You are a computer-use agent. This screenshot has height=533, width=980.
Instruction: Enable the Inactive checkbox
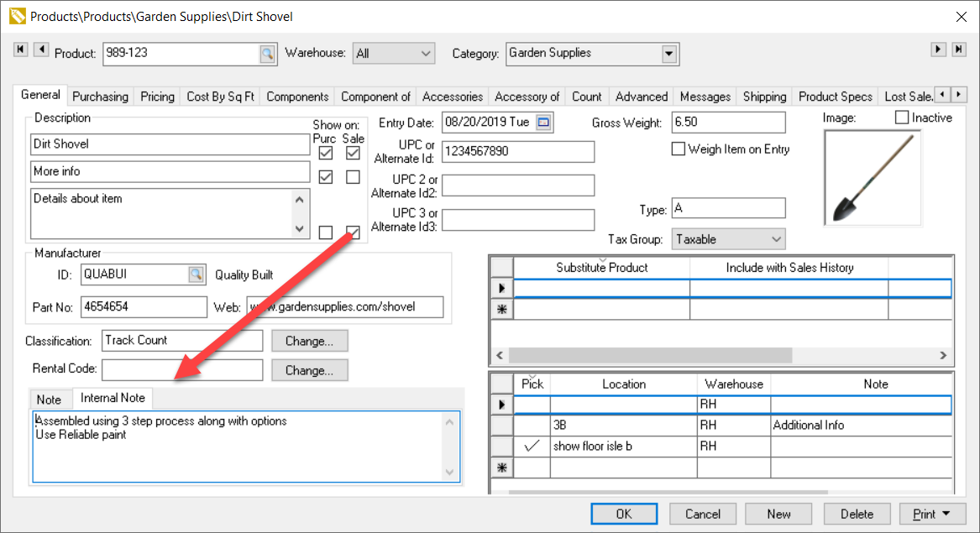[902, 118]
